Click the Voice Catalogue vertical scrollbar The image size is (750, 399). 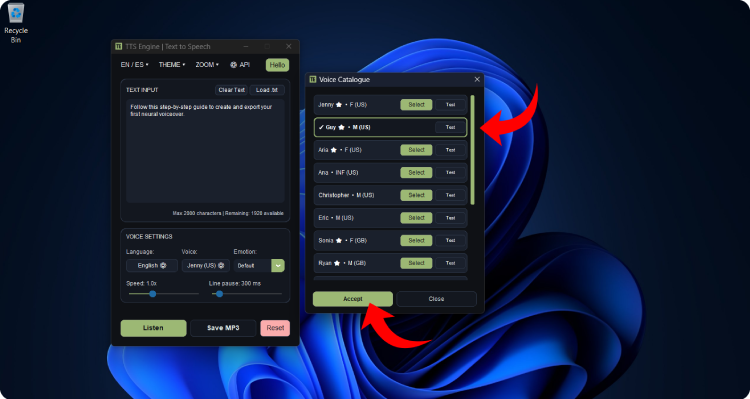click(473, 150)
